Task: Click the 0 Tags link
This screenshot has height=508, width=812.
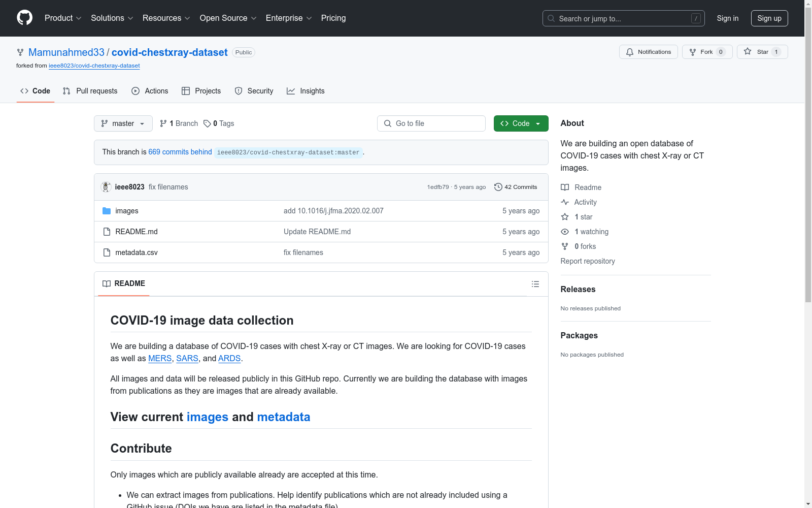Action: (x=219, y=123)
